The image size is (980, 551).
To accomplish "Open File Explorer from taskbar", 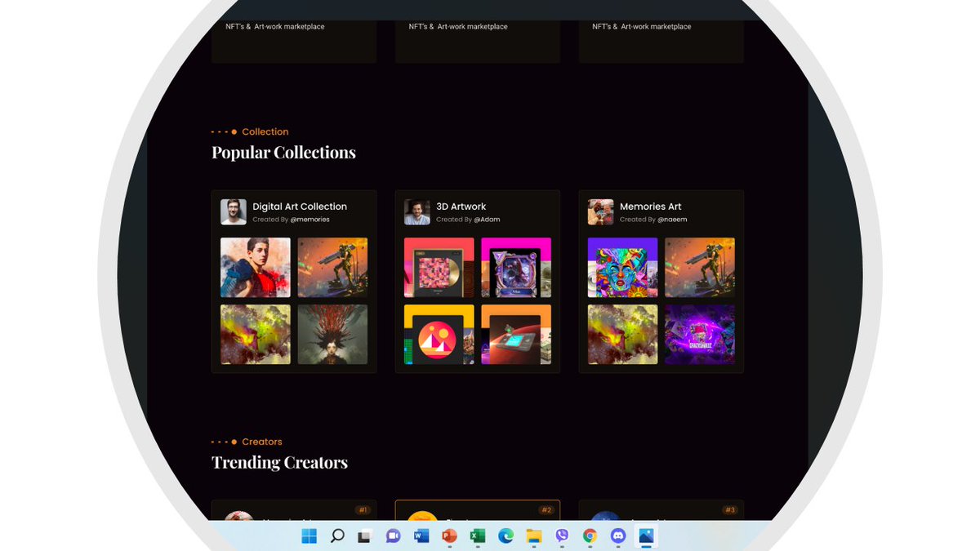I will coord(534,536).
